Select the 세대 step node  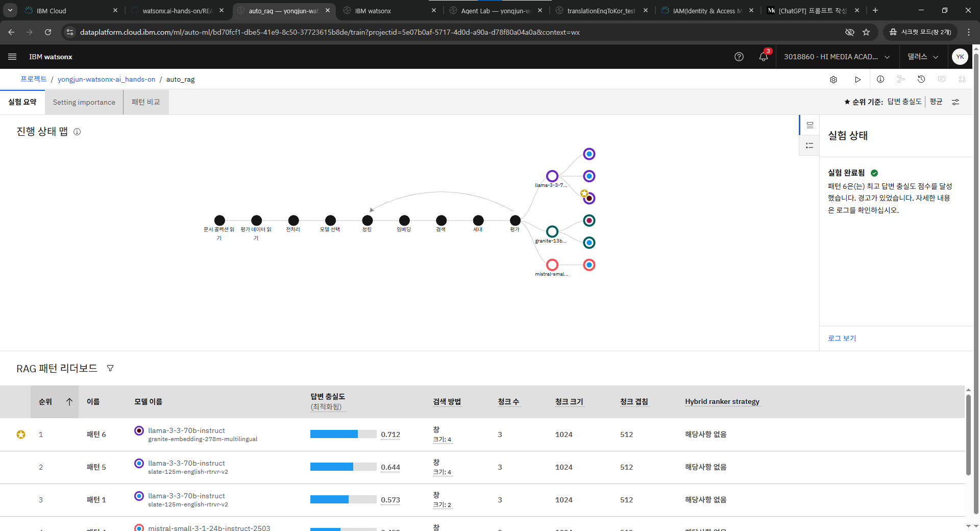click(478, 220)
